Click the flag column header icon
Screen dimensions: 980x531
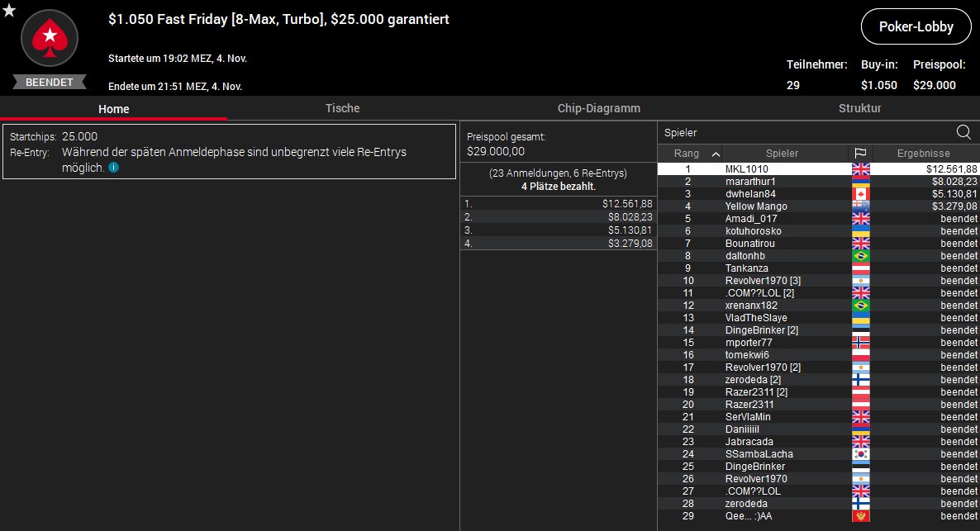pos(861,153)
